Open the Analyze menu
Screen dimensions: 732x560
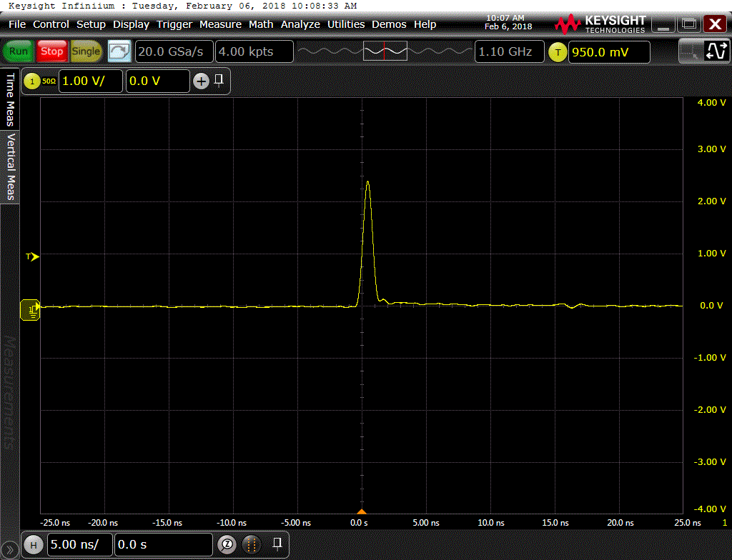pos(300,24)
